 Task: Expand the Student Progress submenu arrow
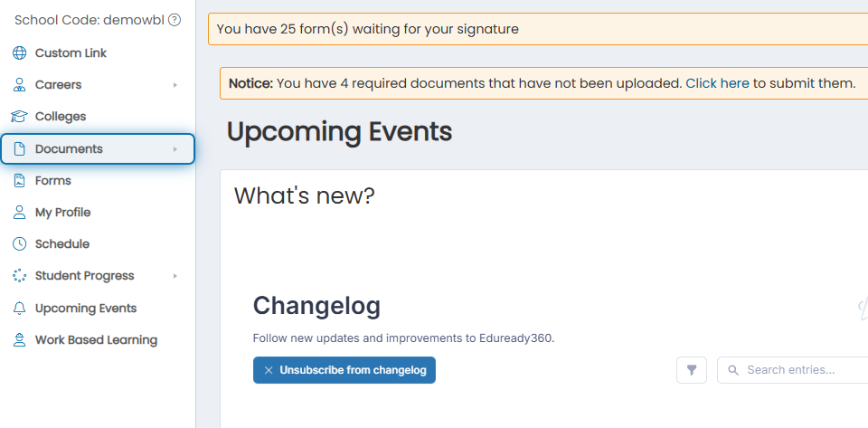(x=175, y=276)
